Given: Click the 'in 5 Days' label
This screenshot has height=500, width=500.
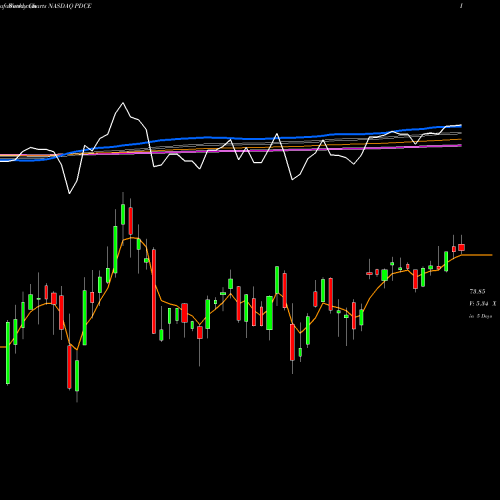Looking at the screenshot, I should [x=480, y=316].
